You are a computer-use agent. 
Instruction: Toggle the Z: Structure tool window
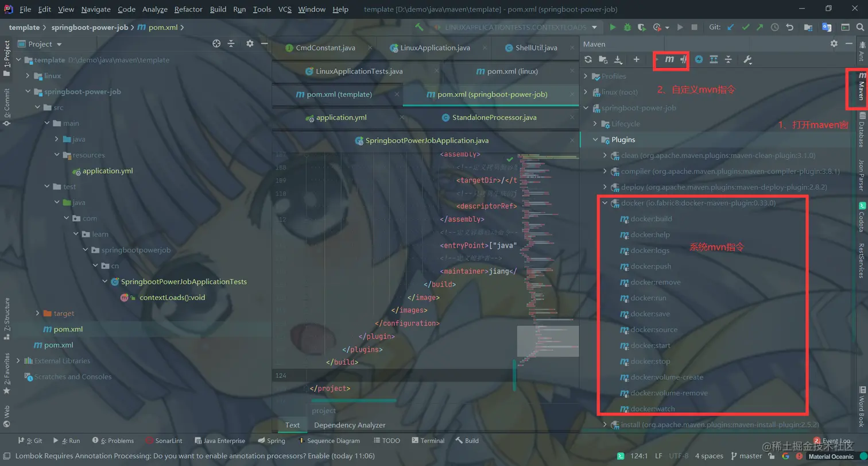[7, 319]
